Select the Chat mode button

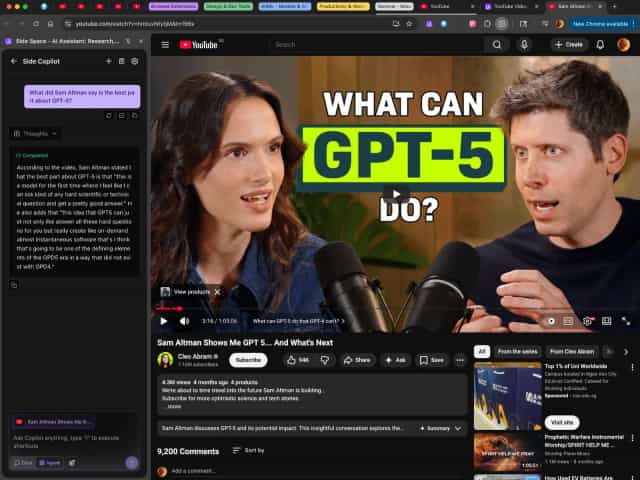[x=23, y=462]
